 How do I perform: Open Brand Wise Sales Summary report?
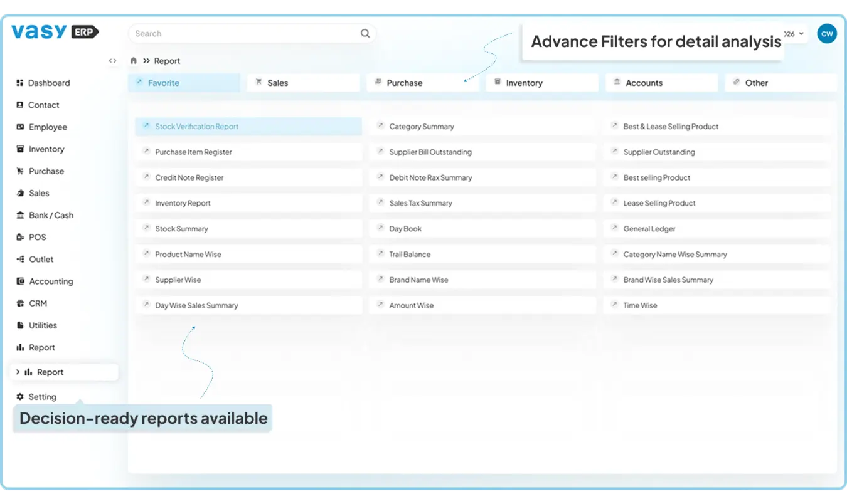[x=668, y=280]
